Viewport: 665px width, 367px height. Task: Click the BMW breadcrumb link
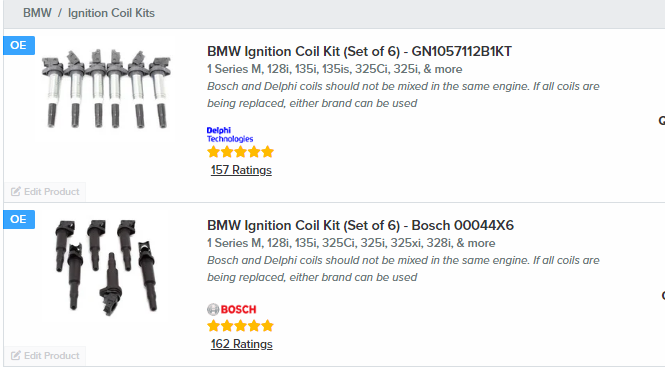(x=37, y=13)
